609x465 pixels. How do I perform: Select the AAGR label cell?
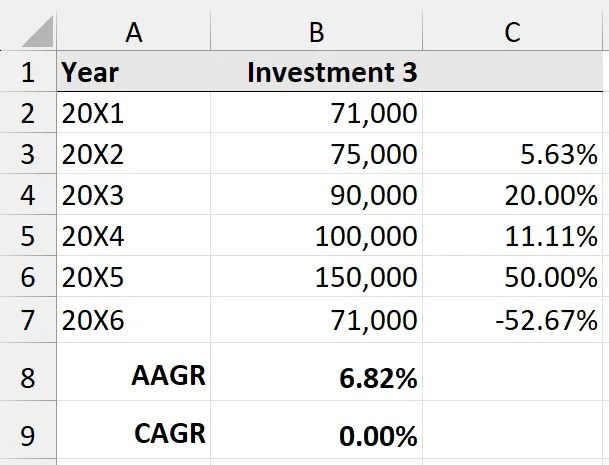tap(133, 377)
